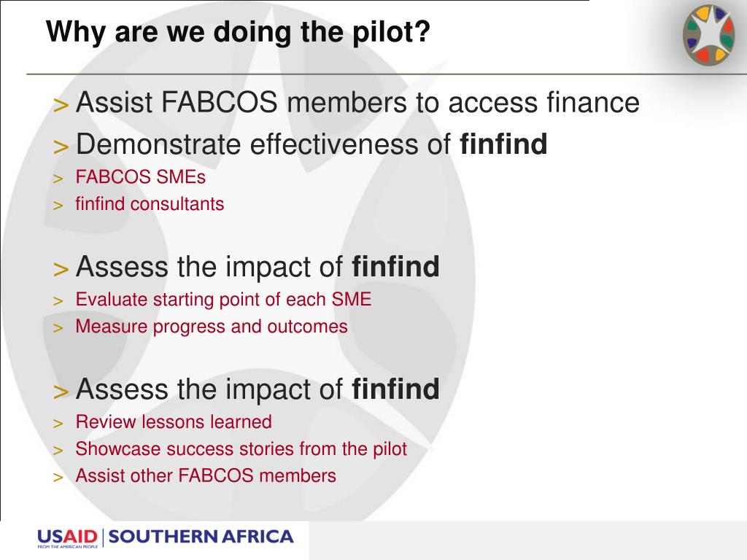The height and width of the screenshot is (560, 747).
Task: Click the USAID logo in footer
Action: click(x=67, y=538)
